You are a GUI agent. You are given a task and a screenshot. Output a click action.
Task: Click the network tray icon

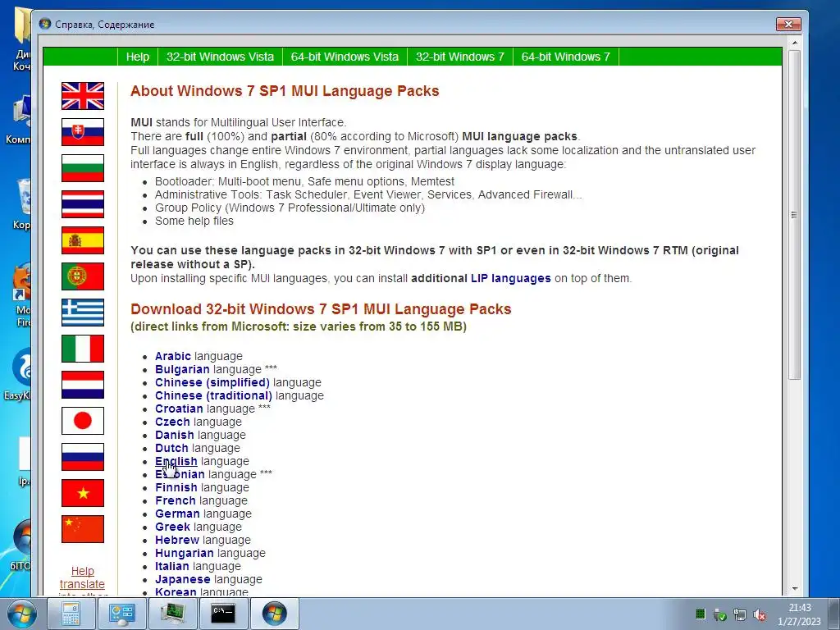[740, 614]
